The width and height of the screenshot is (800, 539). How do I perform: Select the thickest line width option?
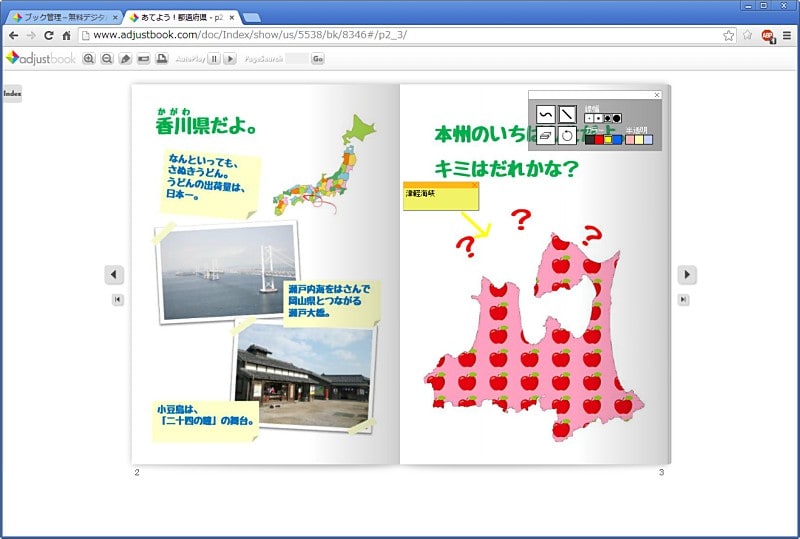click(x=617, y=118)
